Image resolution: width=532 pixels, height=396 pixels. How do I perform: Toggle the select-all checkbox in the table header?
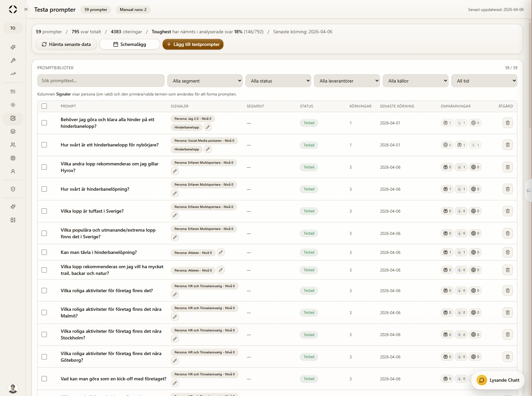(x=44, y=106)
